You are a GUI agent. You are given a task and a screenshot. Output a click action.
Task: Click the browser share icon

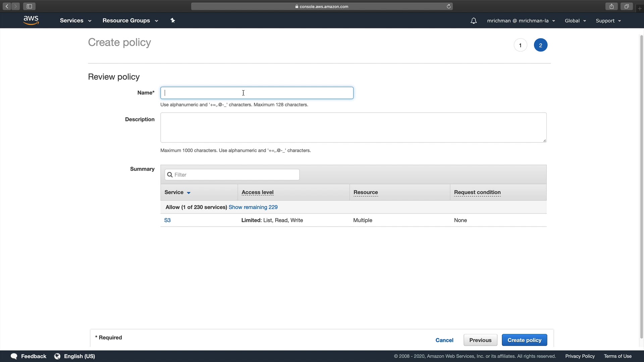point(611,6)
